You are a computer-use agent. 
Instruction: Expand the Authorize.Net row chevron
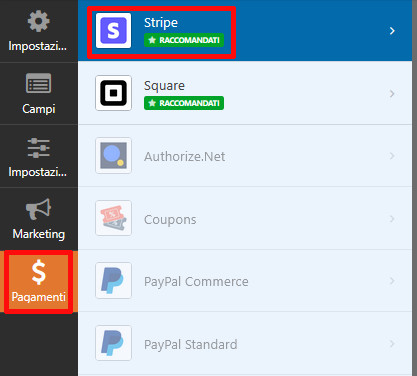click(x=392, y=156)
